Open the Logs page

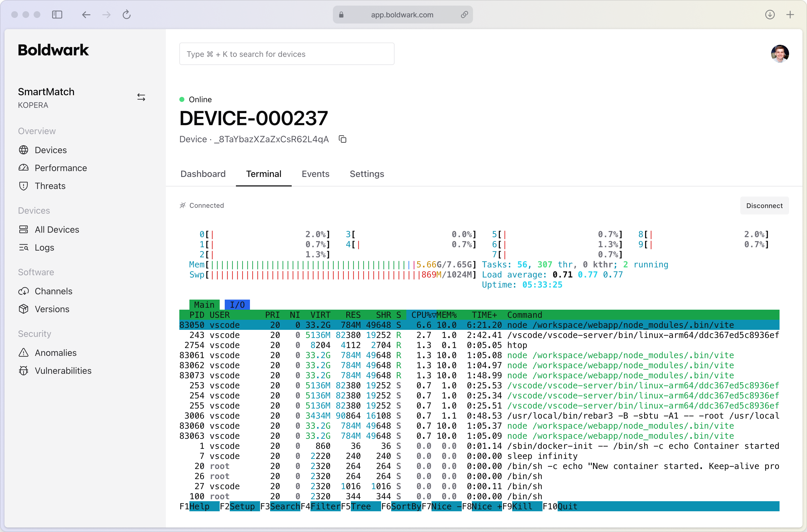[x=45, y=247]
